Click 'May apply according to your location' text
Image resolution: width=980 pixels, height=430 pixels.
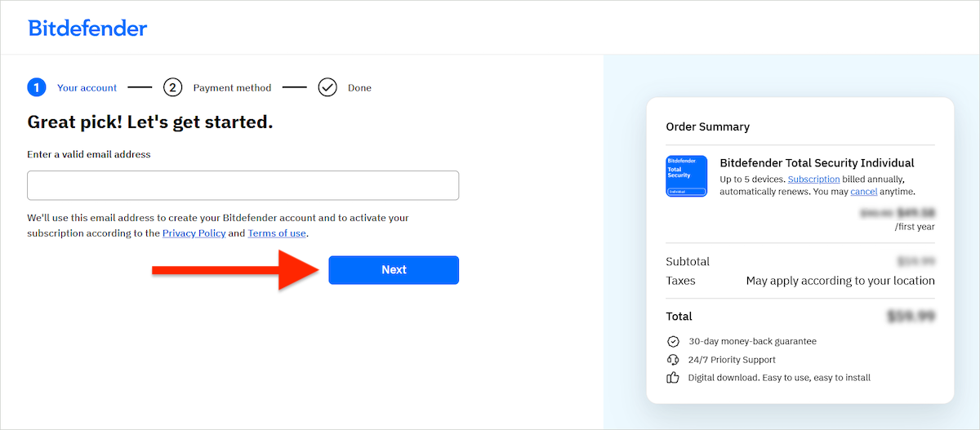(x=840, y=281)
